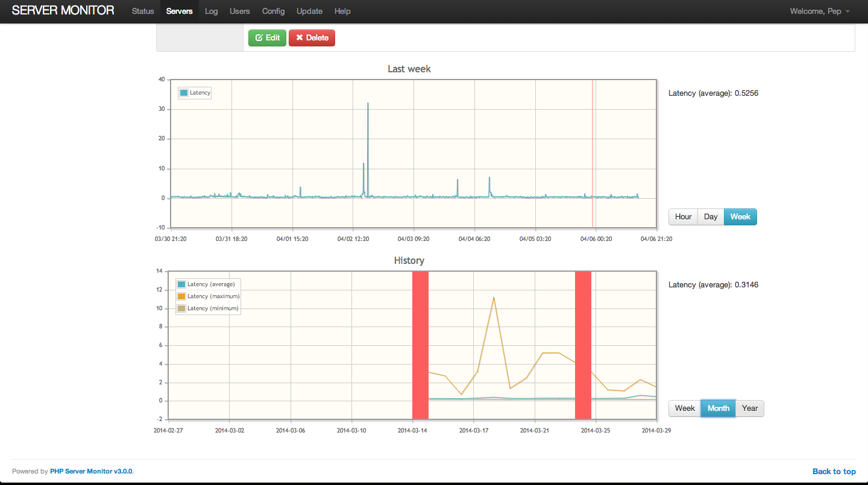This screenshot has height=485, width=868.
Task: Select the Update menu item
Action: (310, 11)
